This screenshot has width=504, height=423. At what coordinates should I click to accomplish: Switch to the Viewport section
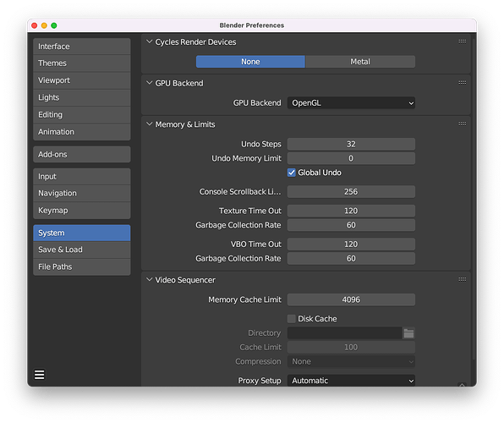82,80
